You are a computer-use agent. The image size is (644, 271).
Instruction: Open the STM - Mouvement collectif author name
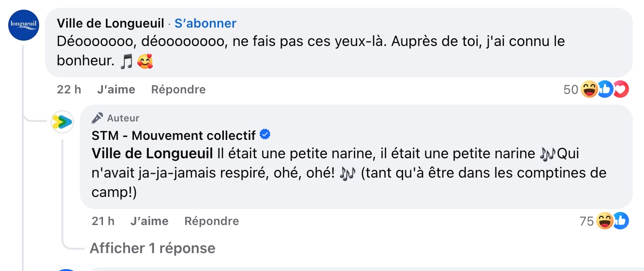pyautogui.click(x=175, y=135)
